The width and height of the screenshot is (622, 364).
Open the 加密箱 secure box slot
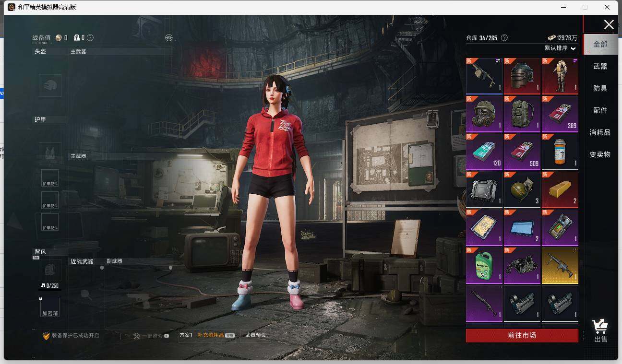point(50,307)
